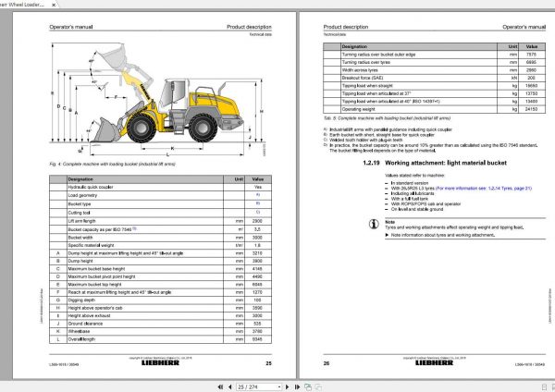The height and width of the screenshot is (392, 555).
Task: Open the page number dropdown arrow
Action: point(279,387)
